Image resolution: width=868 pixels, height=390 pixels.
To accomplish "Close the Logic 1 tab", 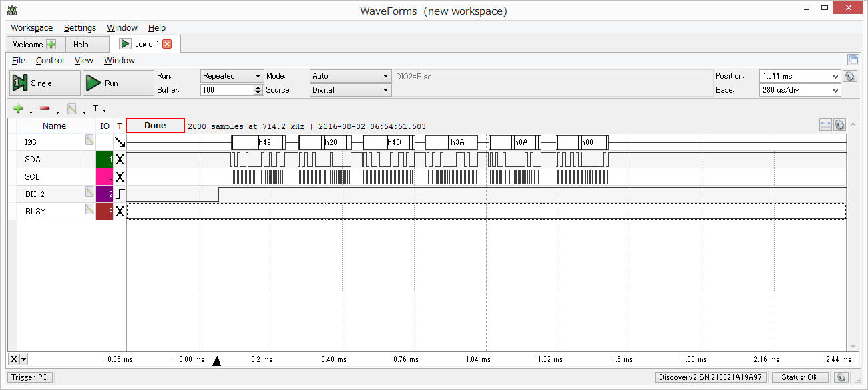I will 167,44.
